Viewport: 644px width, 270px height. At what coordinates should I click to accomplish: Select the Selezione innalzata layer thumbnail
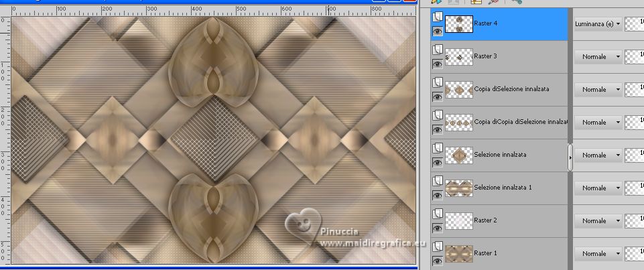459,155
